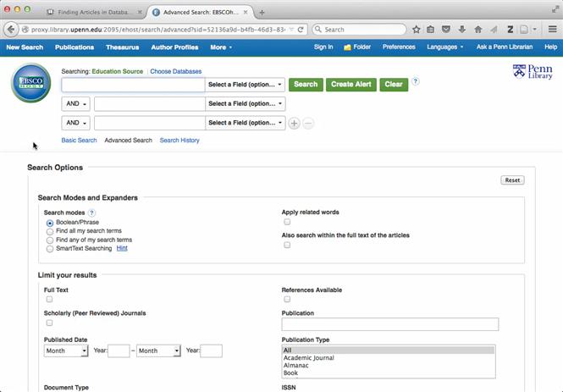Select SmartText Searching mode

pos(50,249)
